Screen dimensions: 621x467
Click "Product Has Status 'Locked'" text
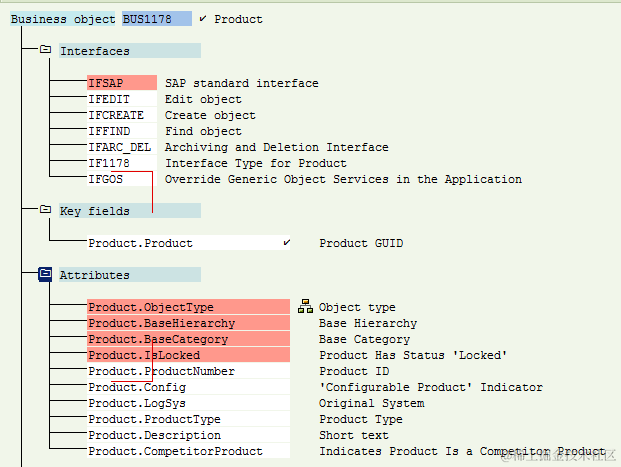(413, 355)
